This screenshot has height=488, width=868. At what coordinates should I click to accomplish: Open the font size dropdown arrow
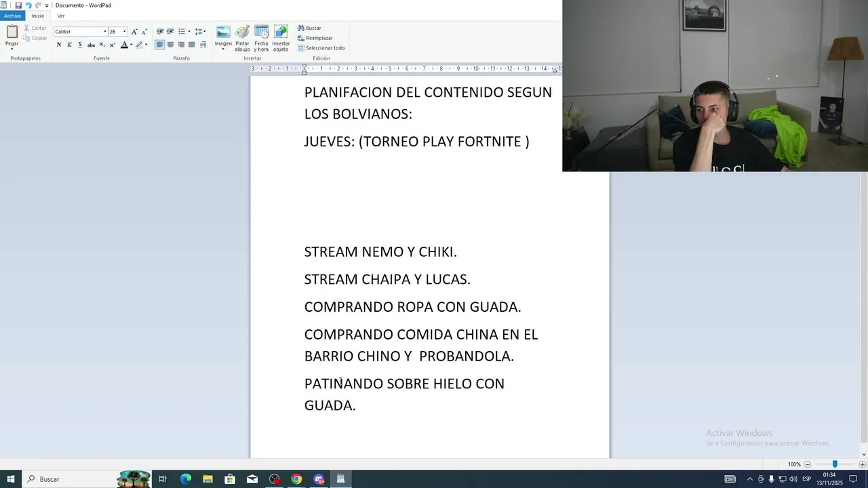(x=124, y=32)
